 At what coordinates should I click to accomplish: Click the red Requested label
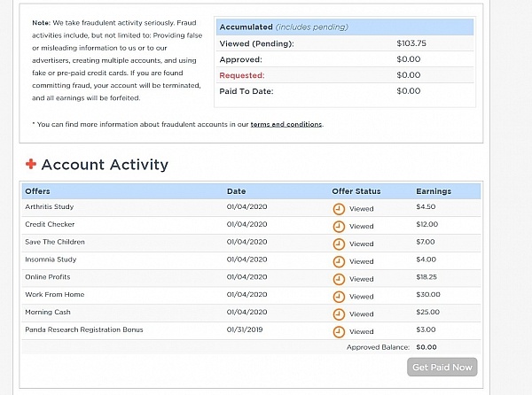tap(241, 75)
